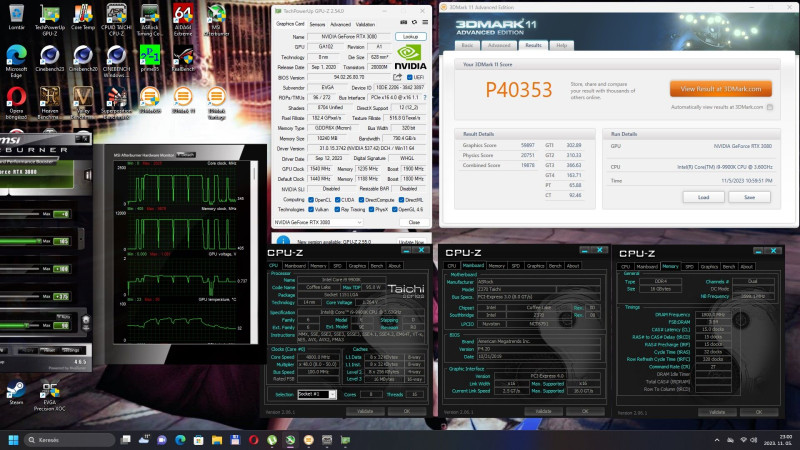Launch Cinebench23 desktop shortcut

(49, 59)
